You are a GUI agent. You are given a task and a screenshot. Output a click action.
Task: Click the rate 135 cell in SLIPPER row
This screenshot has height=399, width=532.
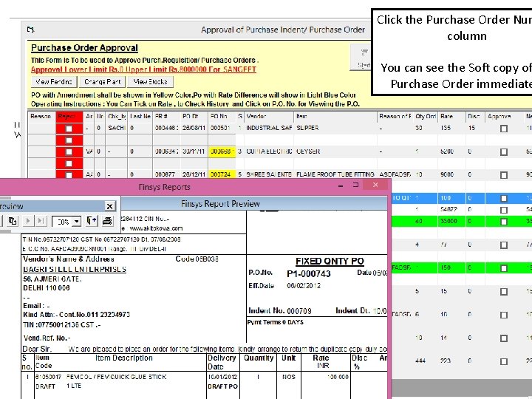[451, 129]
